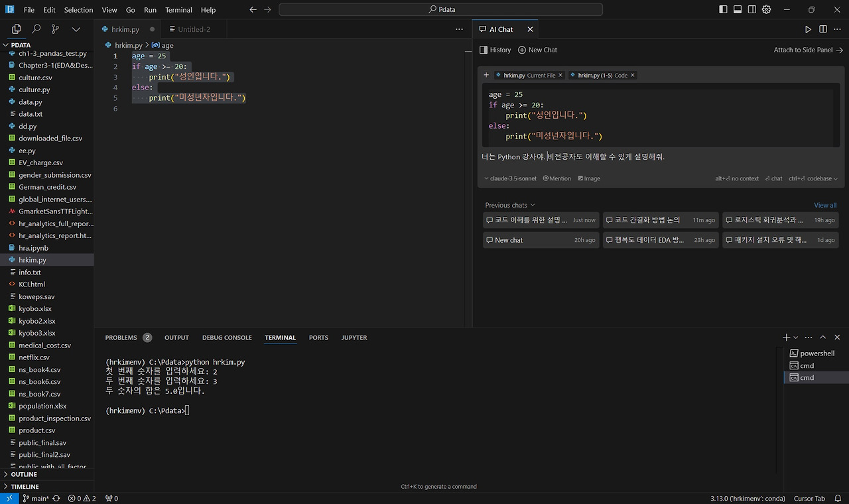
Task: Click the Run play icon in AI Chat
Action: 808,29
